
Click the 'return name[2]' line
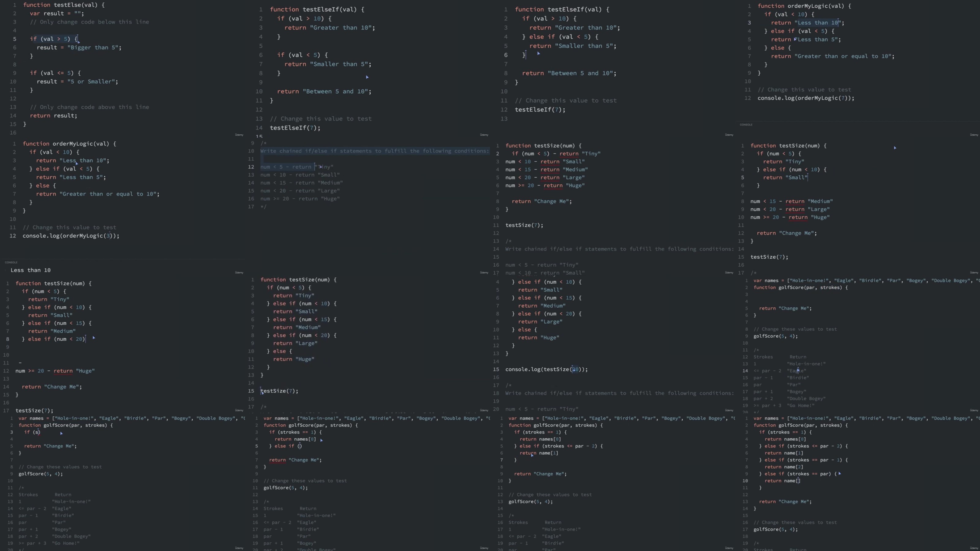784,467
